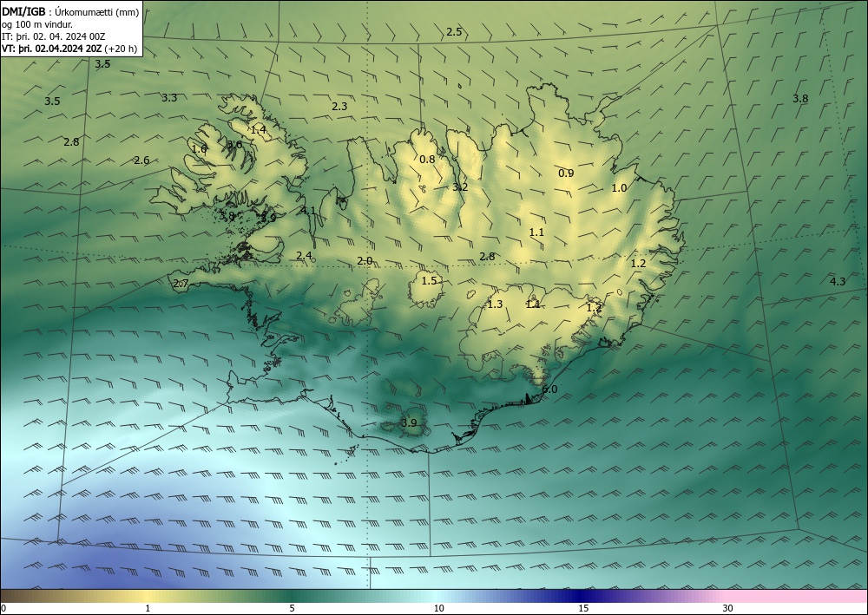Screen dimensions: 868x615
Task: Click the 2.3 value label on the map
Action: 339,106
